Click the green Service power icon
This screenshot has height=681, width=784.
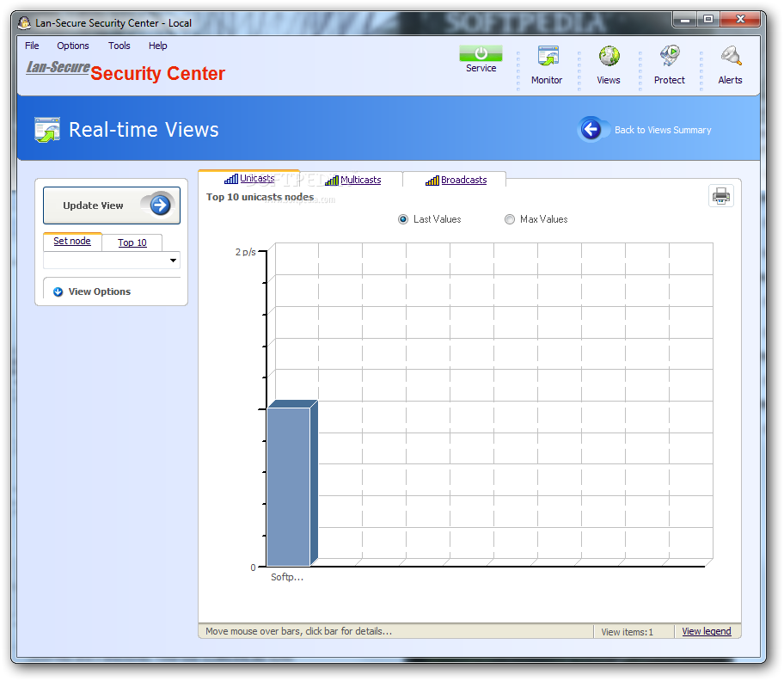481,53
